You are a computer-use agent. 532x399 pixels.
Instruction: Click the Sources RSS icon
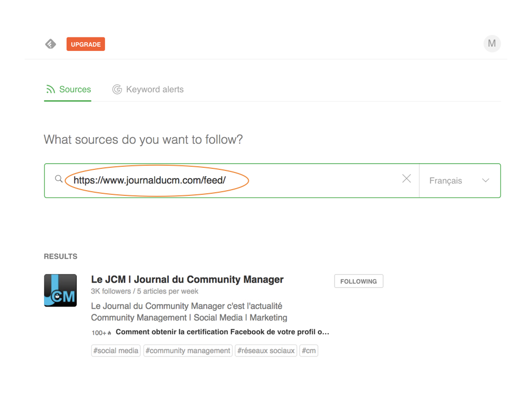pyautogui.click(x=50, y=89)
